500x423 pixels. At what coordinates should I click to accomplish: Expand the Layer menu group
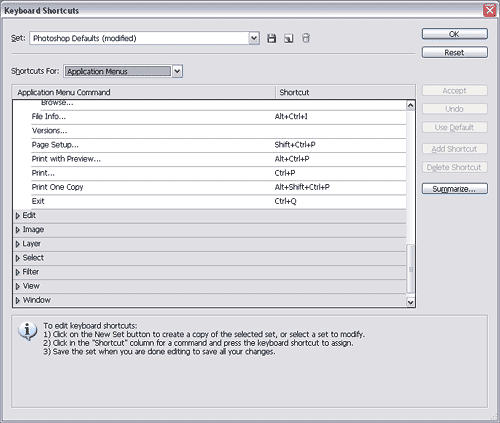pyautogui.click(x=18, y=244)
